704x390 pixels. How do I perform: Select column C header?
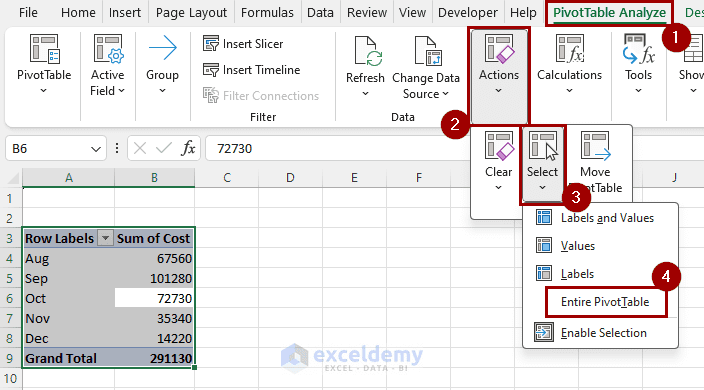coord(227,178)
